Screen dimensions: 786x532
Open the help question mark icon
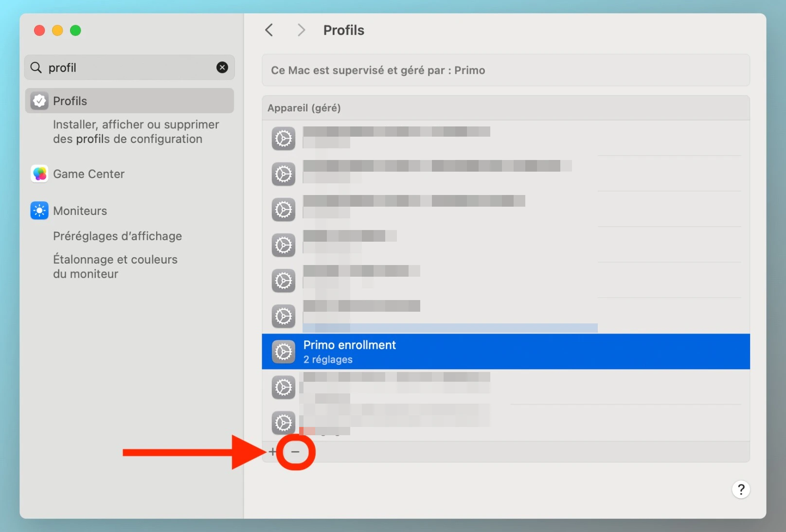pos(741,490)
